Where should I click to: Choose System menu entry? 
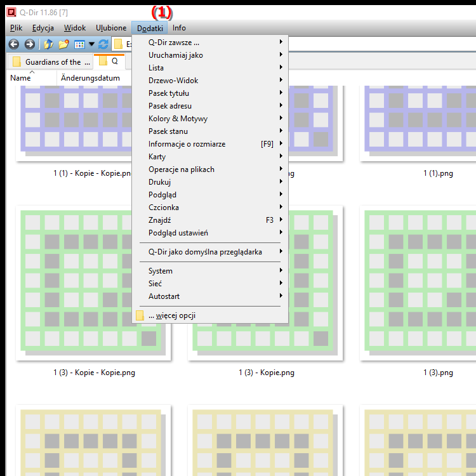click(210, 271)
